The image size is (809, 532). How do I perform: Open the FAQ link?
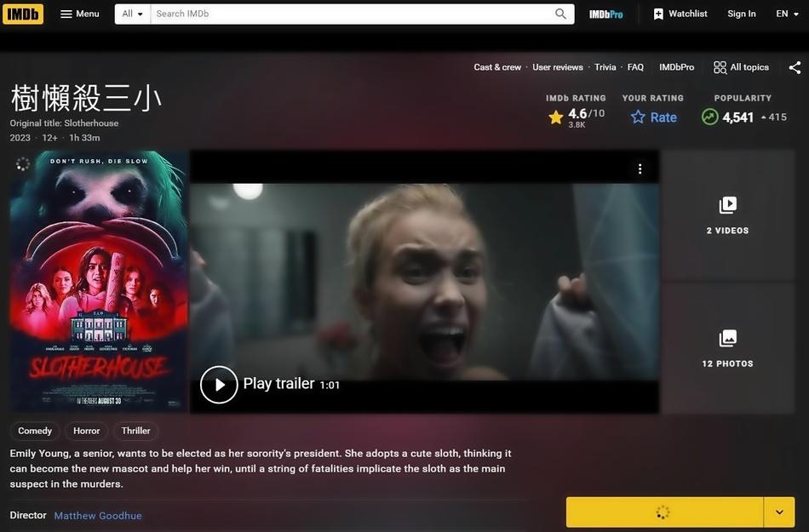click(x=635, y=67)
